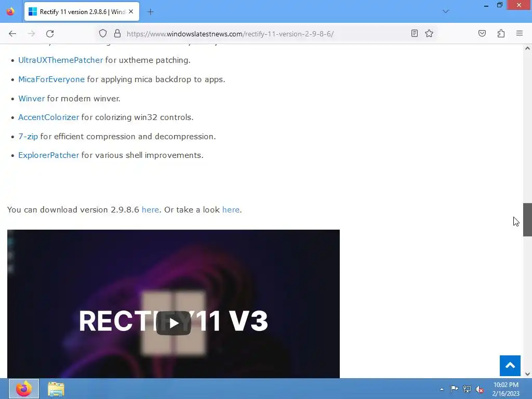Click the page vertical scrollbar thumb
Image resolution: width=532 pixels, height=399 pixels.
(527, 220)
